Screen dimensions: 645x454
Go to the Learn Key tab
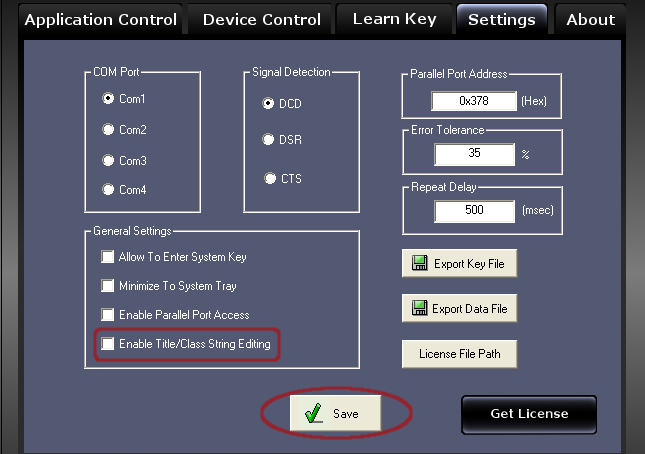pos(394,19)
